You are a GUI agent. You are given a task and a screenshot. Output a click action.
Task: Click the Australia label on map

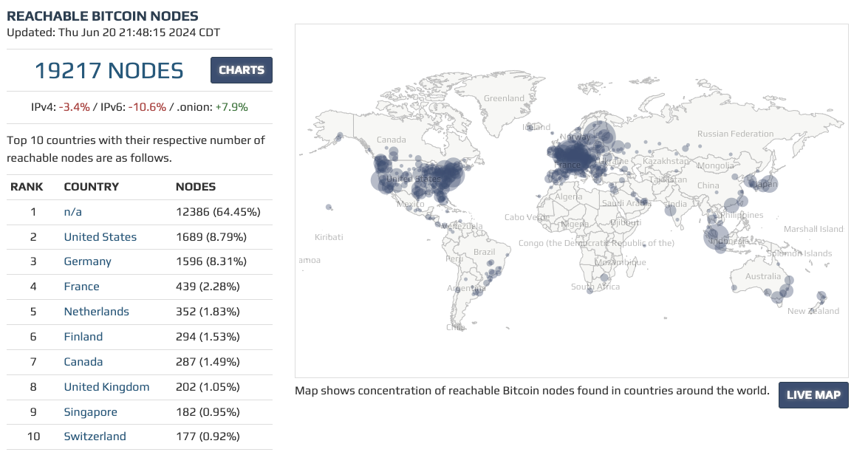click(x=763, y=277)
